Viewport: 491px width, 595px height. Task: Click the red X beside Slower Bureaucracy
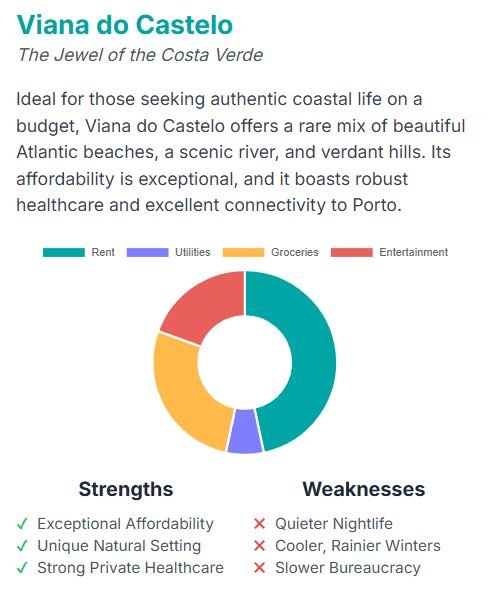click(259, 568)
